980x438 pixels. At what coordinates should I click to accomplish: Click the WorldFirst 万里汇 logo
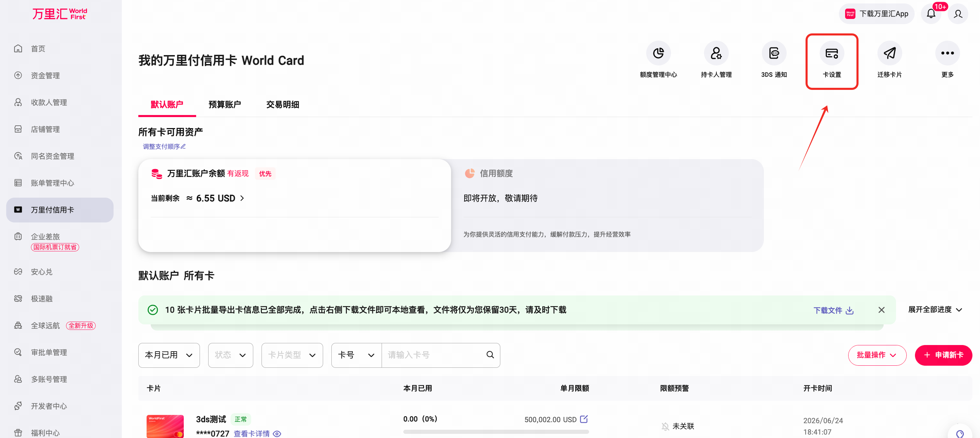[x=60, y=14]
